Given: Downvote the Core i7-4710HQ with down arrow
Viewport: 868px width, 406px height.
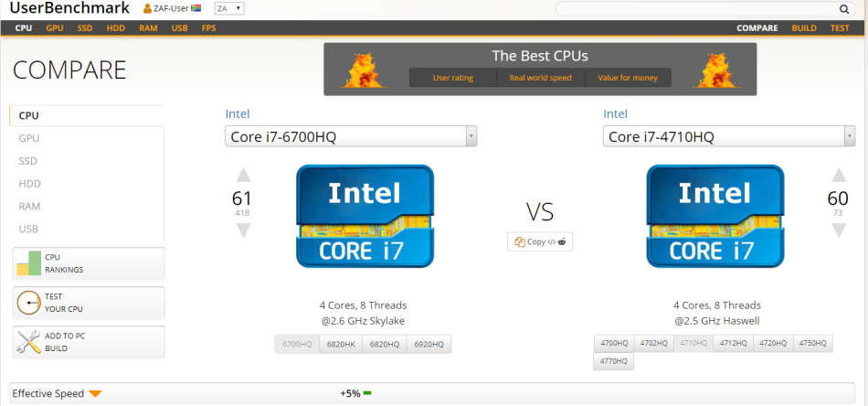Looking at the screenshot, I should [838, 230].
